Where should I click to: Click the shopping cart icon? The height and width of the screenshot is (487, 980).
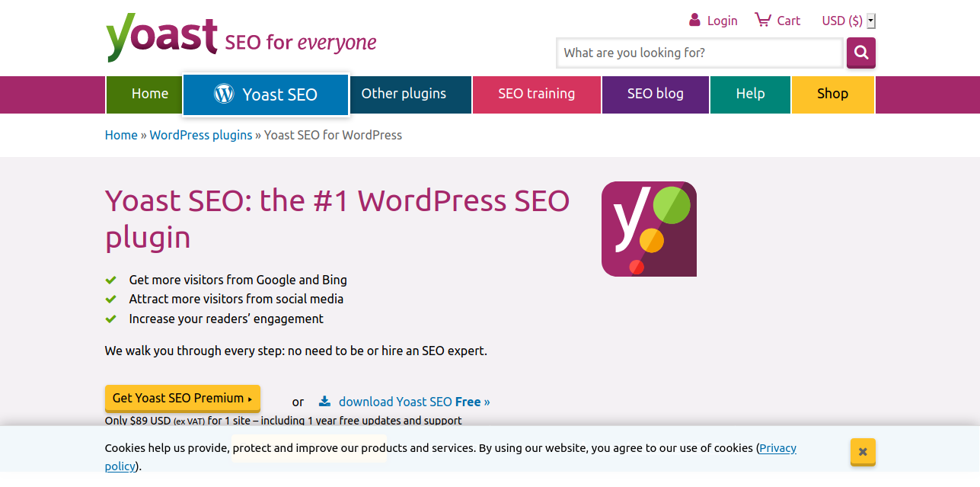[762, 20]
